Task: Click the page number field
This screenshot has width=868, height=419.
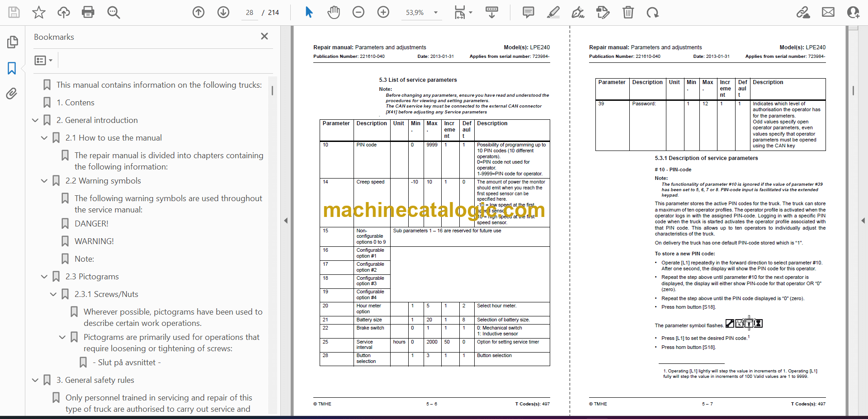Action: coord(250,13)
